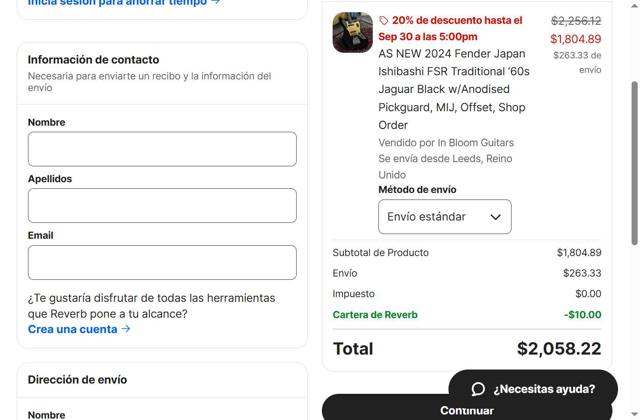
Task: Click the Total amount $2,058.22
Action: click(x=559, y=349)
